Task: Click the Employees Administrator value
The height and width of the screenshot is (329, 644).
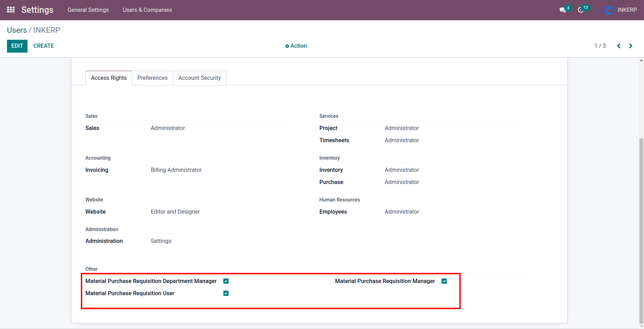Action: [402, 212]
